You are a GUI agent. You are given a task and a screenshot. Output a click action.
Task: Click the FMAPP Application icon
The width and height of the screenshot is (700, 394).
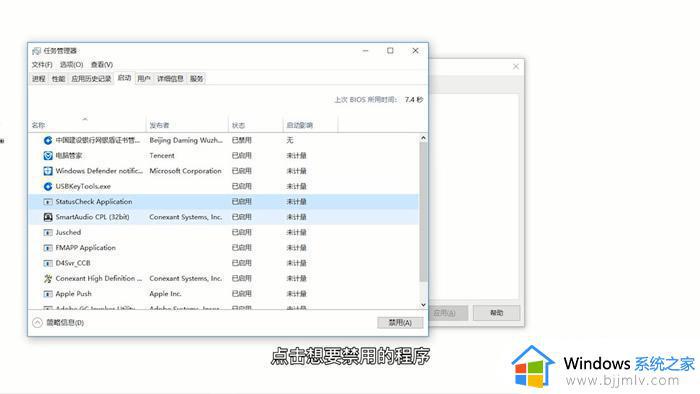(x=48, y=248)
